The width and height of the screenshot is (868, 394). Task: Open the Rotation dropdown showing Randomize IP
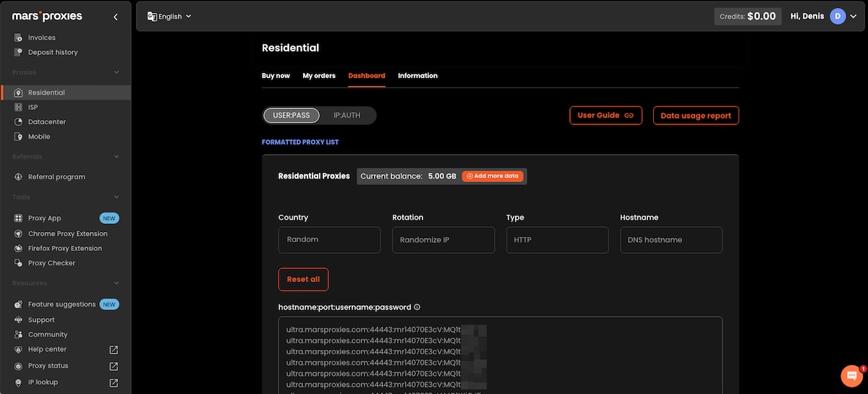coord(443,240)
